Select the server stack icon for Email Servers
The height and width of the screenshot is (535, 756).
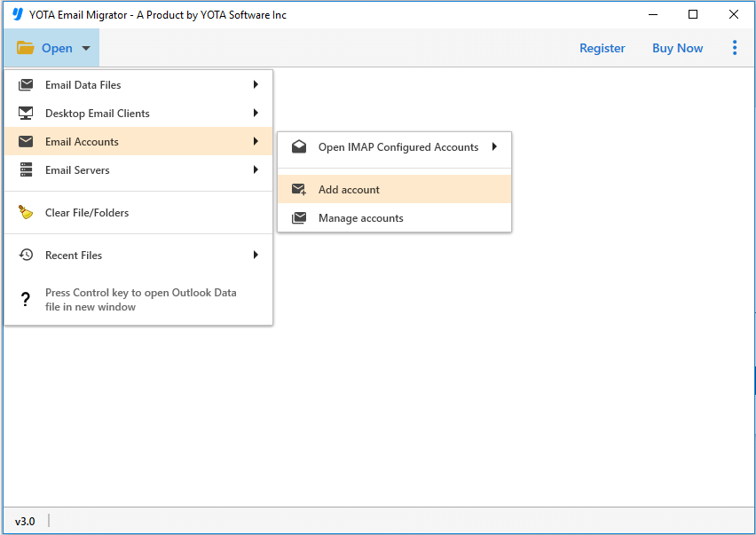[25, 169]
